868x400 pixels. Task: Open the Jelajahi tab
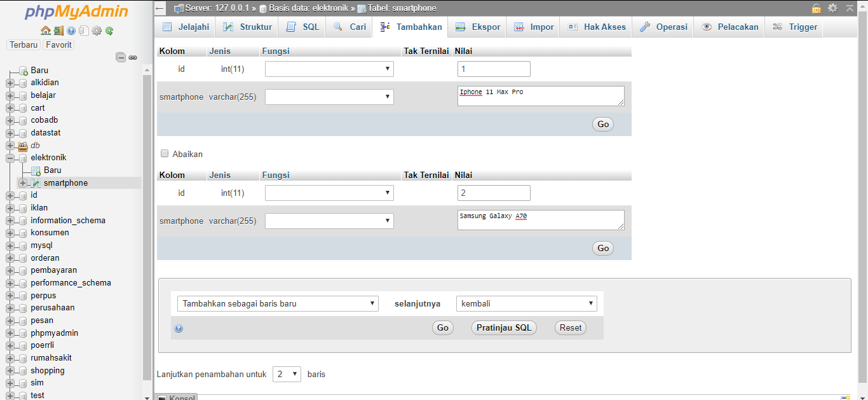[x=186, y=27]
